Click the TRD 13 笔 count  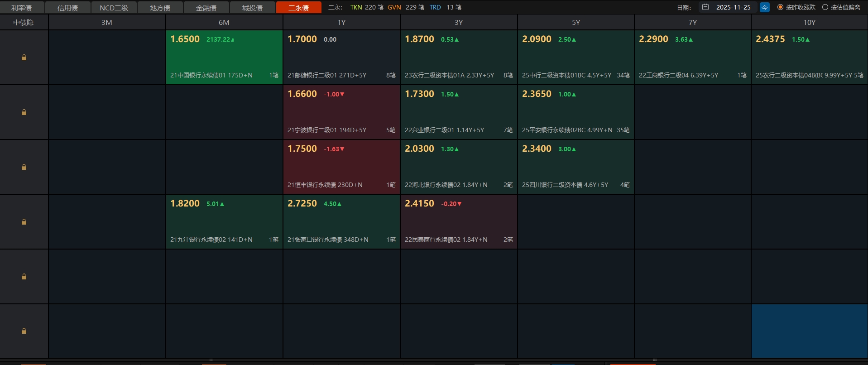coord(446,7)
